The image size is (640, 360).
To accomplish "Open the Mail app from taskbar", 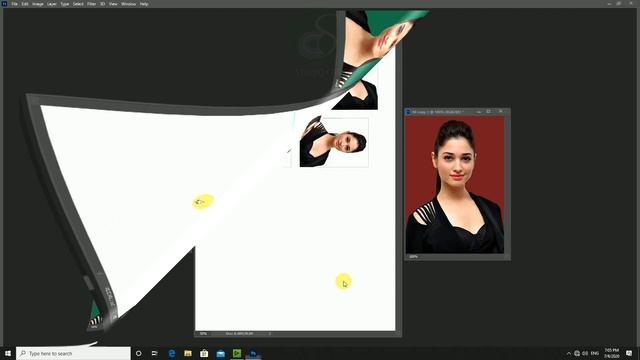I will click(221, 353).
